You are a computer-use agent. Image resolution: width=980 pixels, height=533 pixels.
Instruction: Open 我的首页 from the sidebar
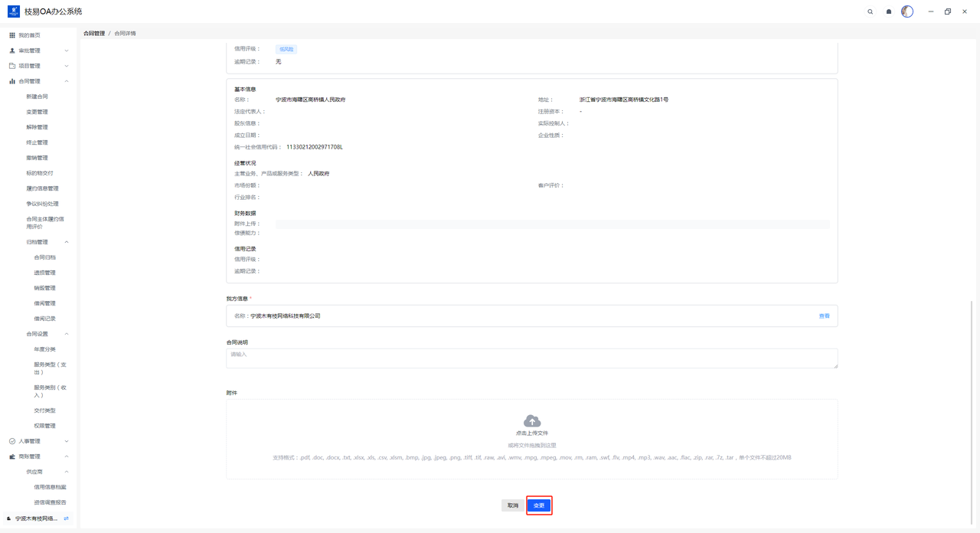tap(29, 35)
